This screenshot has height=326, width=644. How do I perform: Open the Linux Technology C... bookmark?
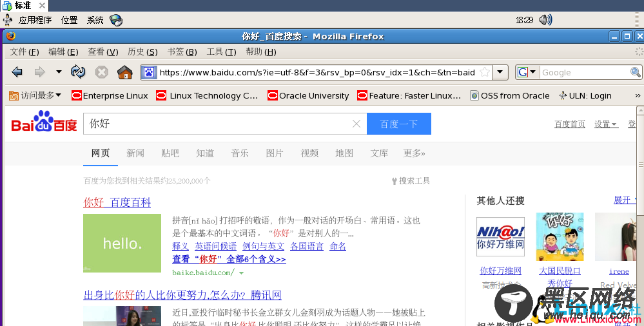[x=207, y=95]
